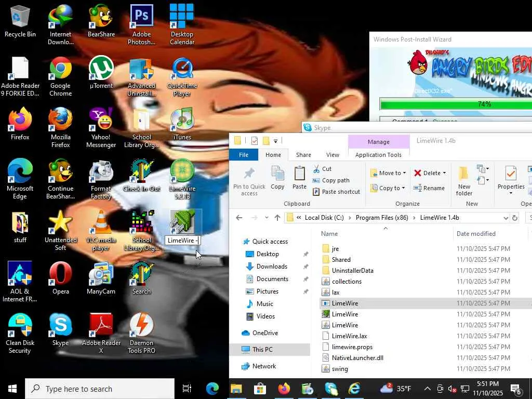Open the Desktop Calendar shortcut
Image resolution: width=532 pixels, height=399 pixels.
(182, 24)
